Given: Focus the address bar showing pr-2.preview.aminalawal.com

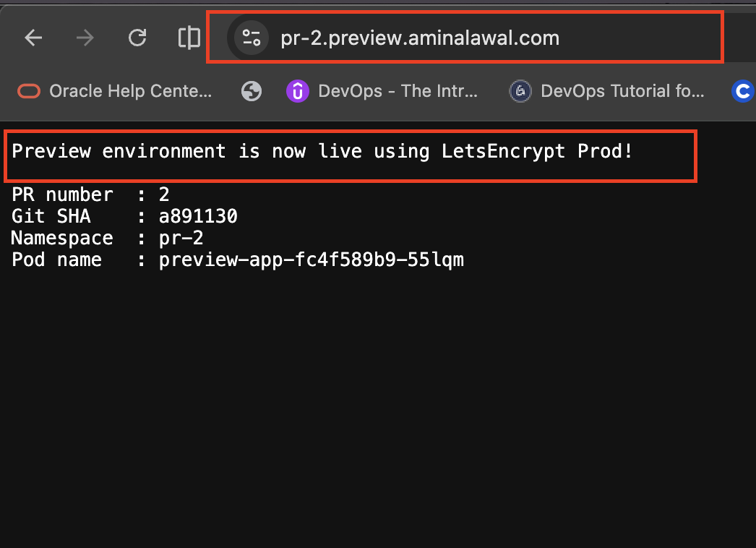Looking at the screenshot, I should point(420,38).
